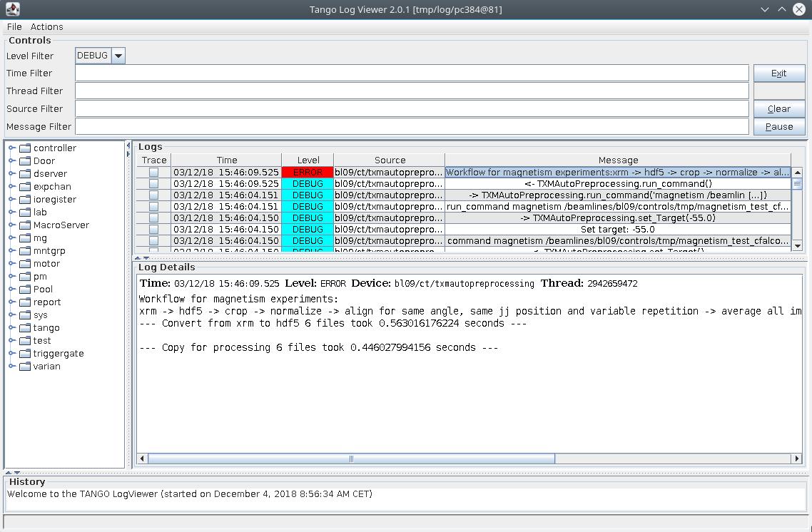Open the Level Filter dropdown

[x=117, y=55]
